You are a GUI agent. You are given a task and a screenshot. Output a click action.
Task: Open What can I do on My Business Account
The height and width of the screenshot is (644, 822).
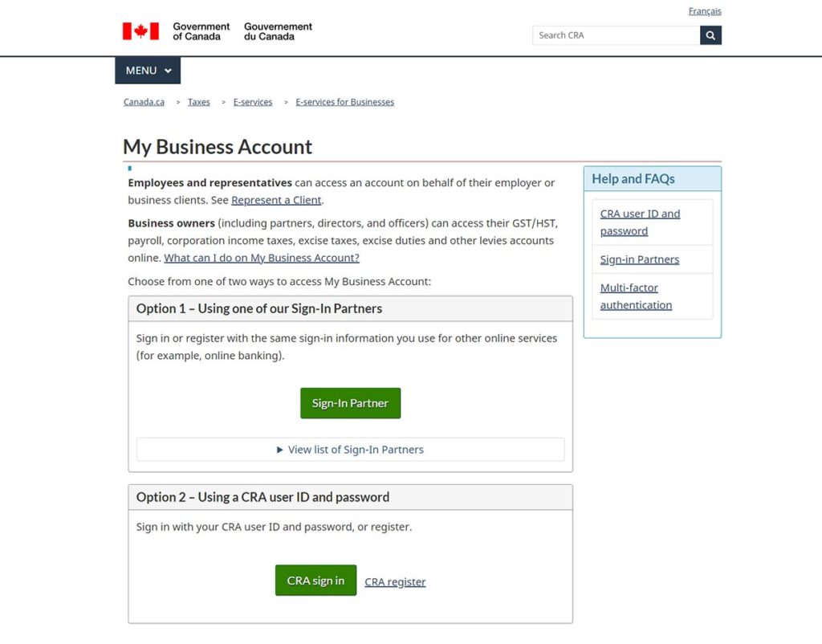click(x=262, y=258)
